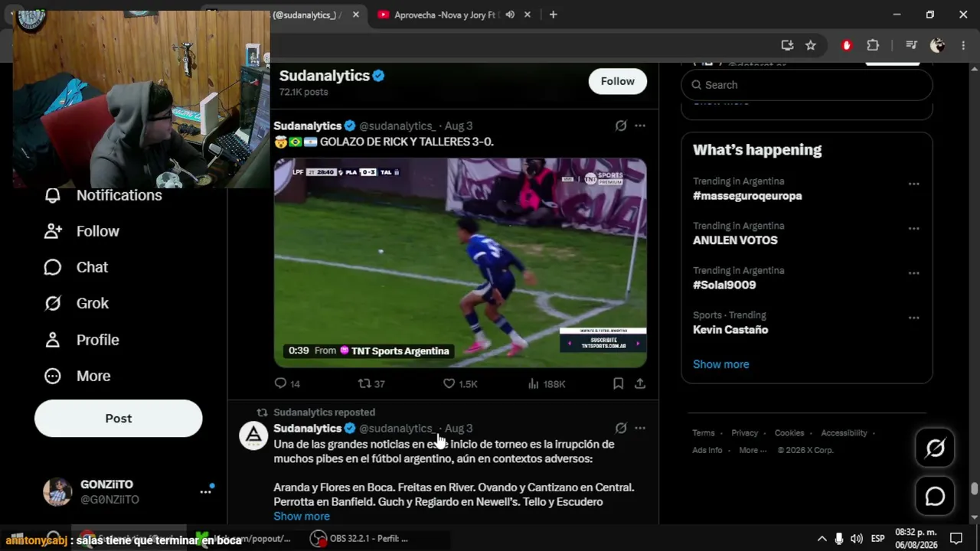Switch to the Sudanalytics X tab
The image size is (980, 551).
305,15
